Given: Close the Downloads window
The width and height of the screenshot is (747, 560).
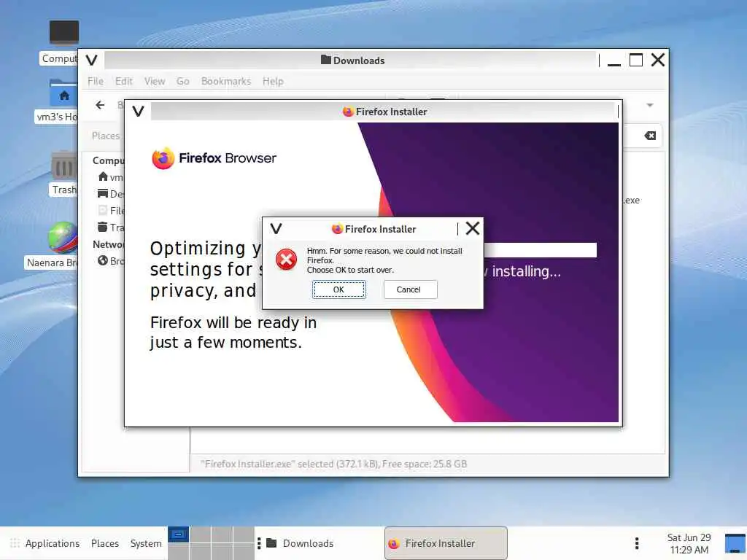Looking at the screenshot, I should pyautogui.click(x=658, y=60).
